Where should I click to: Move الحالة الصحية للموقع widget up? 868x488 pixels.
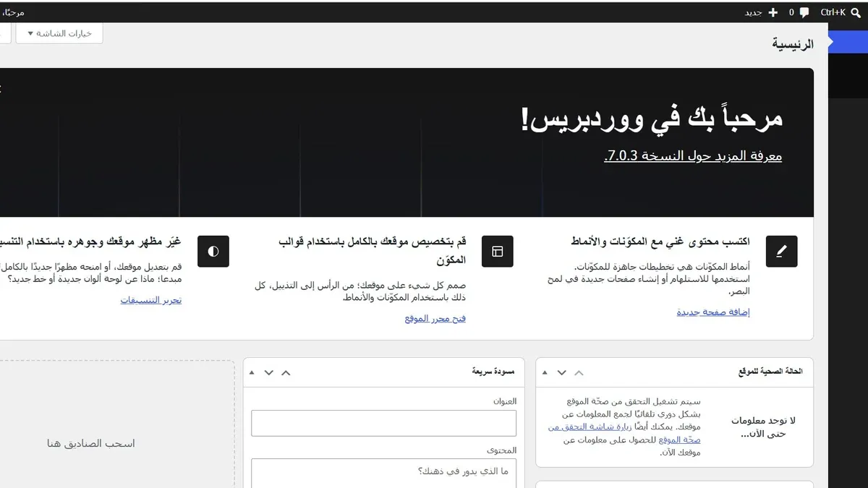point(579,372)
